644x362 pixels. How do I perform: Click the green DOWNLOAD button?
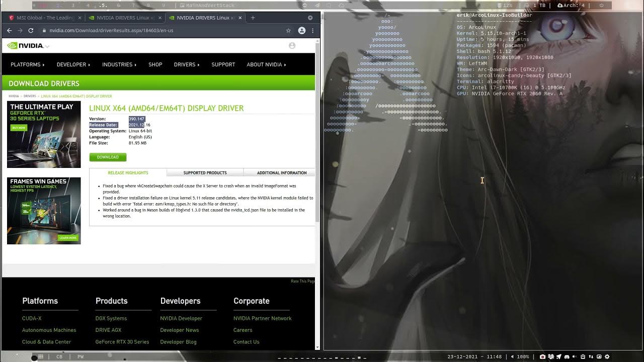click(x=108, y=157)
